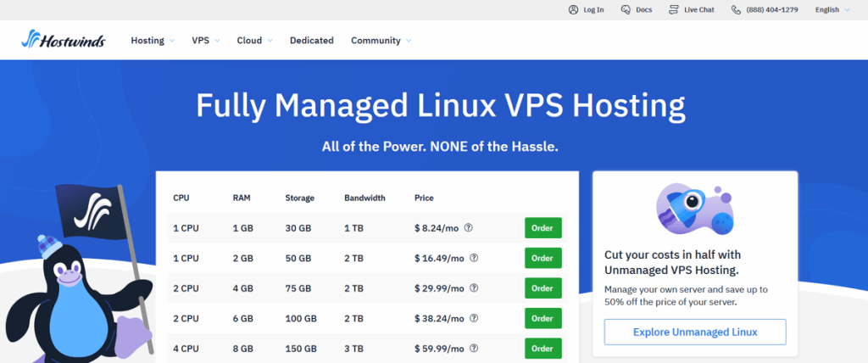Expand the Hosting menu chevron
This screenshot has width=868, height=363.
[x=171, y=41]
